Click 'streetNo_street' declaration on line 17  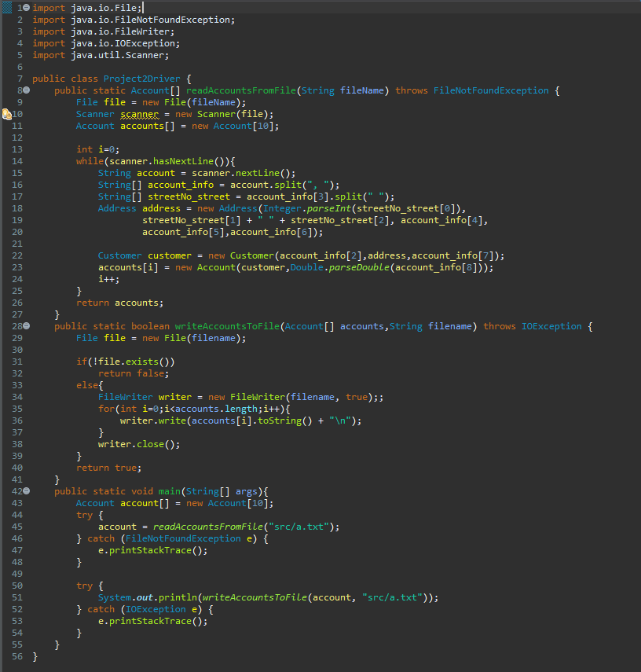[189, 196]
